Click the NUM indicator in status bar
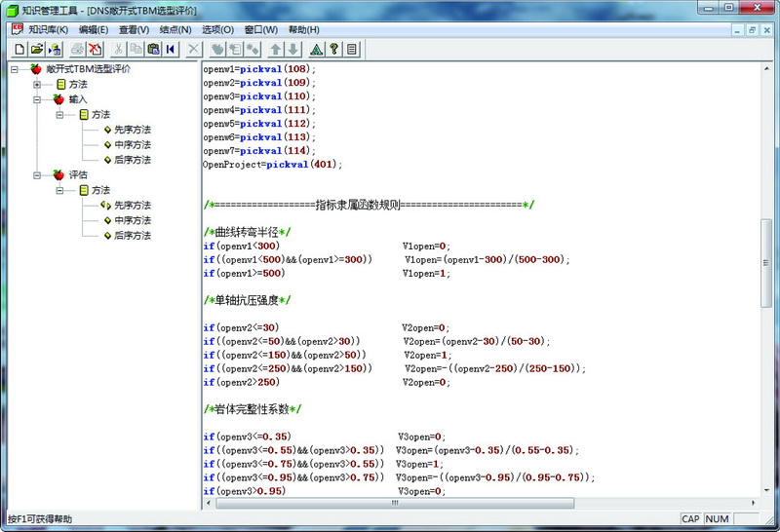The width and height of the screenshot is (780, 532). (717, 519)
